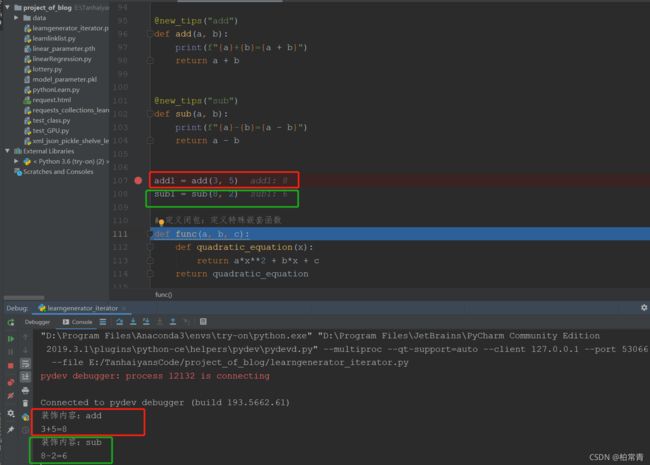Open test_GPU.py file

point(47,131)
